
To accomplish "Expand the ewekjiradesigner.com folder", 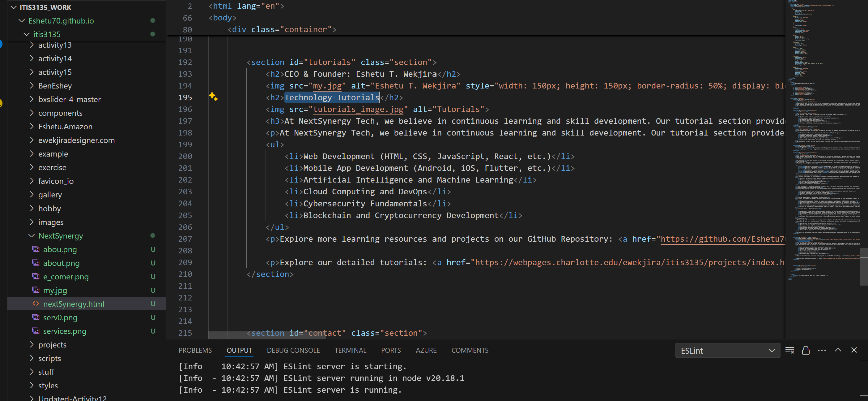I will click(87, 140).
